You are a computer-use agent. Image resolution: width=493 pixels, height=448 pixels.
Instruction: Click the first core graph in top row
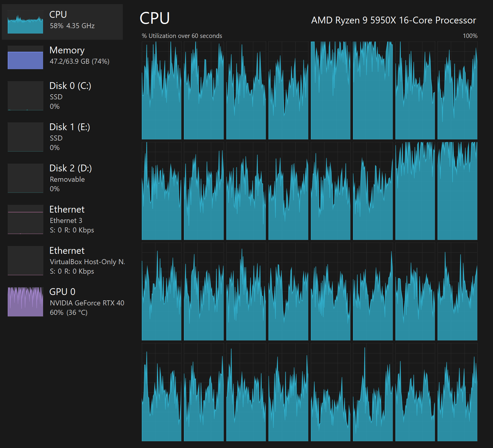(161, 90)
